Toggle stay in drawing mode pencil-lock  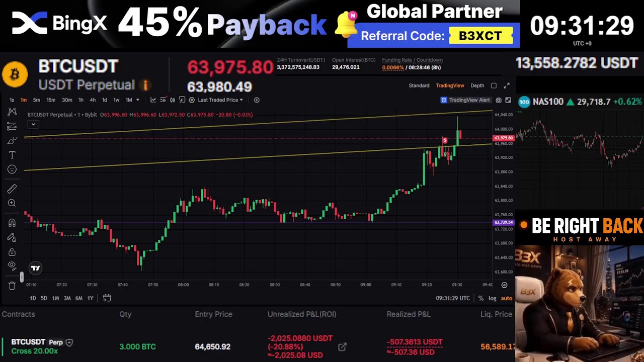tap(12, 237)
